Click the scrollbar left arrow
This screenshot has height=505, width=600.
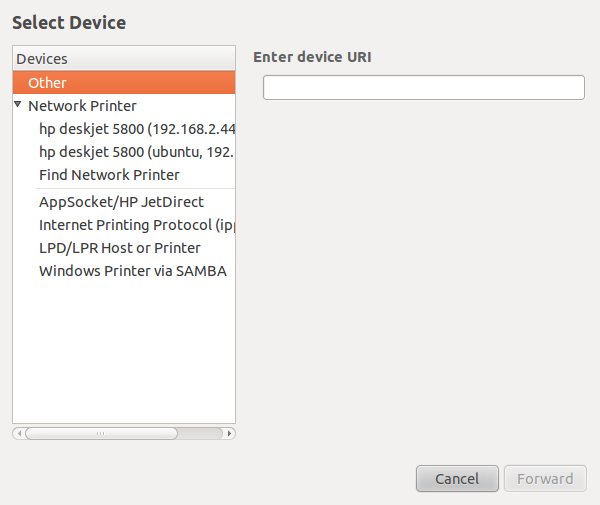17,434
